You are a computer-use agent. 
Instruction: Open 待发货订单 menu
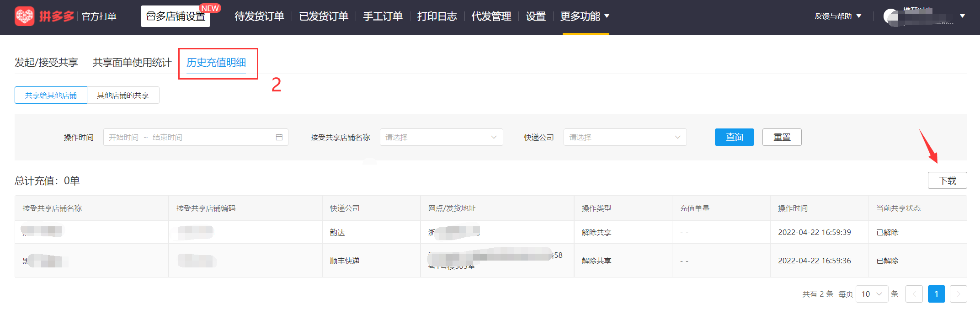pyautogui.click(x=259, y=16)
